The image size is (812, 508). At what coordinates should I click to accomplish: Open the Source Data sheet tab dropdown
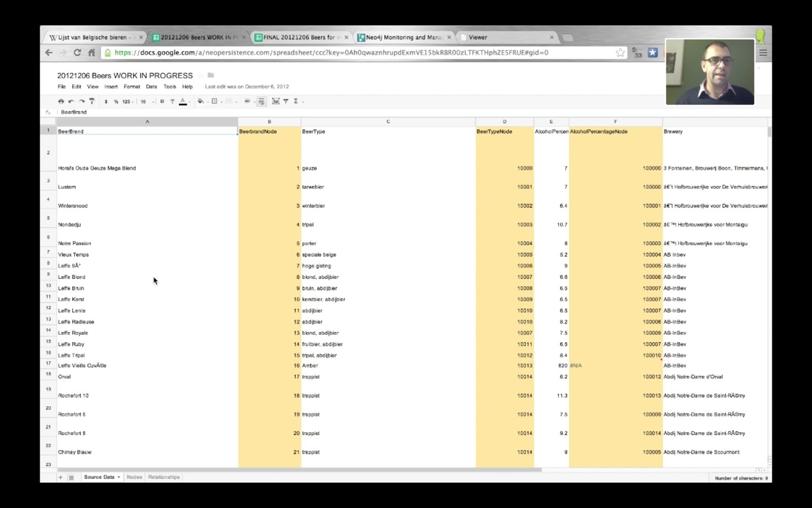point(119,478)
